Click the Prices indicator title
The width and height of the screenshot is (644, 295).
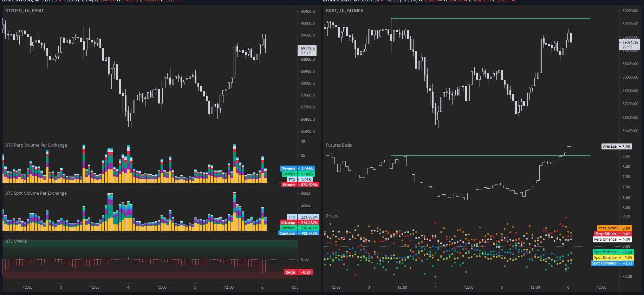pyautogui.click(x=332, y=216)
